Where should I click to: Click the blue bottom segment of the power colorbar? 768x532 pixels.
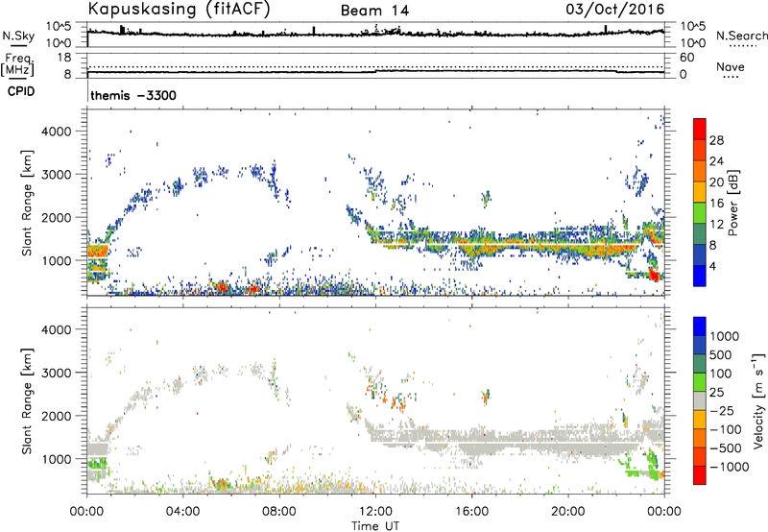pos(700,276)
